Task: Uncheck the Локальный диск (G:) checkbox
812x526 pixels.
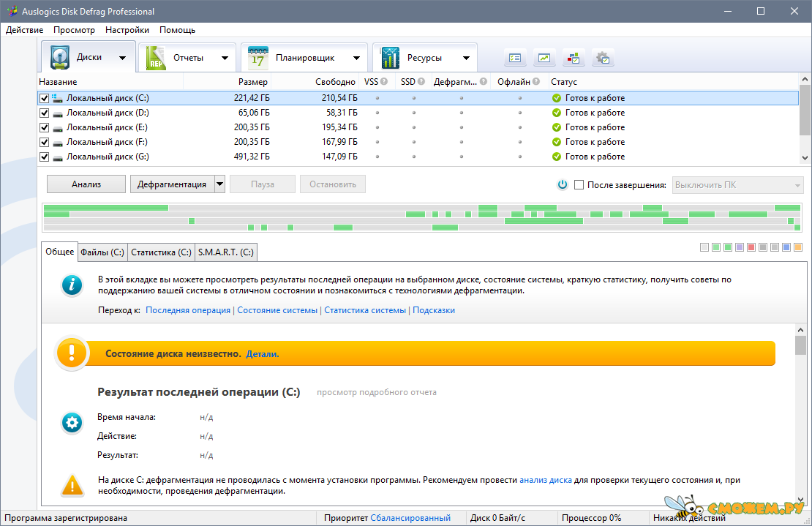Action: click(45, 157)
